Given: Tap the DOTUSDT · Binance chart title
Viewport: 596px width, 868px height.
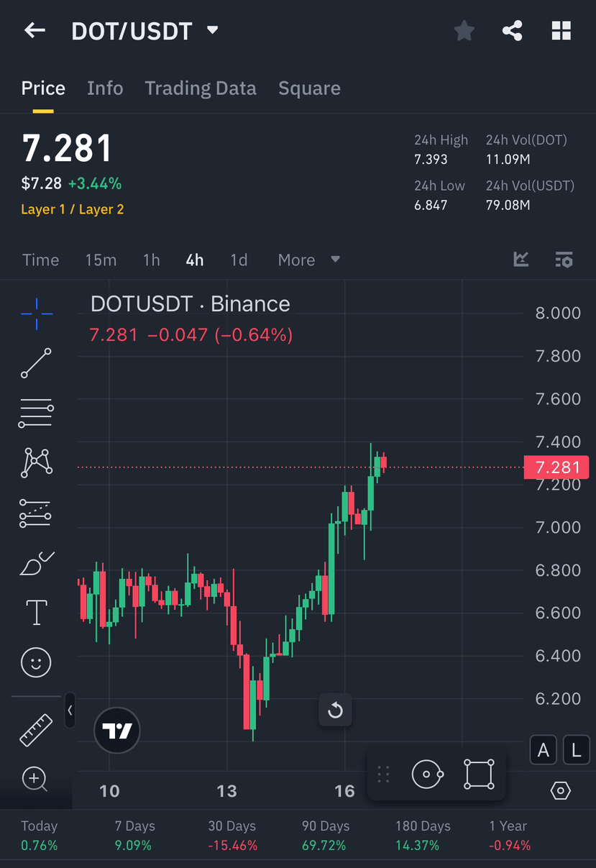Looking at the screenshot, I should 191,304.
